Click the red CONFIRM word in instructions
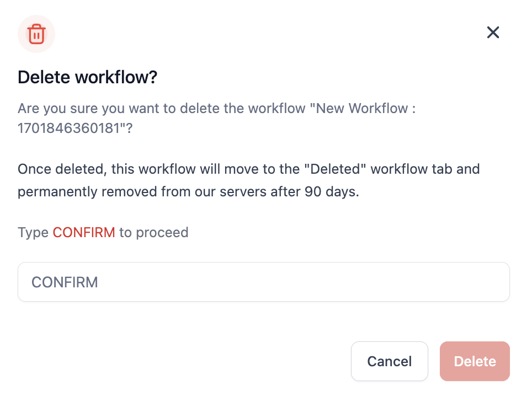532x396 pixels. point(84,233)
